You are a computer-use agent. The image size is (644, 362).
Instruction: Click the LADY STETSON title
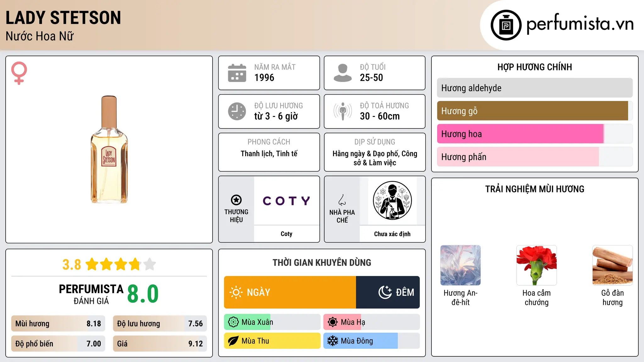[63, 18]
